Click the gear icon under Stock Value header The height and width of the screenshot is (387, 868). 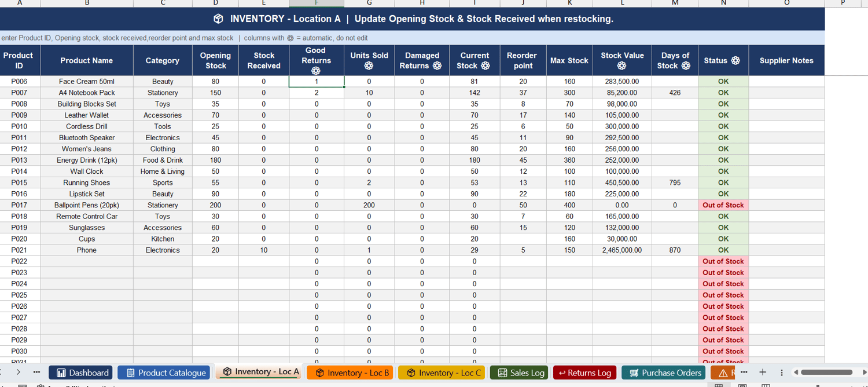pyautogui.click(x=622, y=65)
